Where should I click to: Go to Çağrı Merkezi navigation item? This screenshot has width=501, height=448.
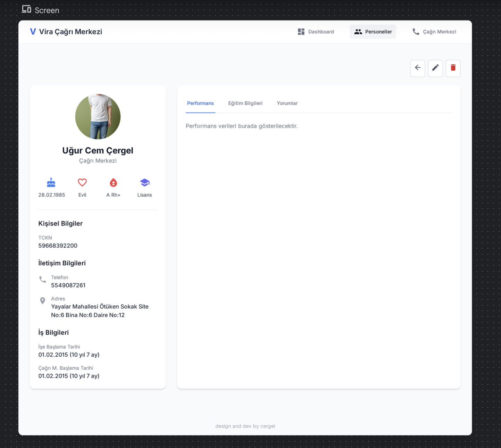point(434,32)
